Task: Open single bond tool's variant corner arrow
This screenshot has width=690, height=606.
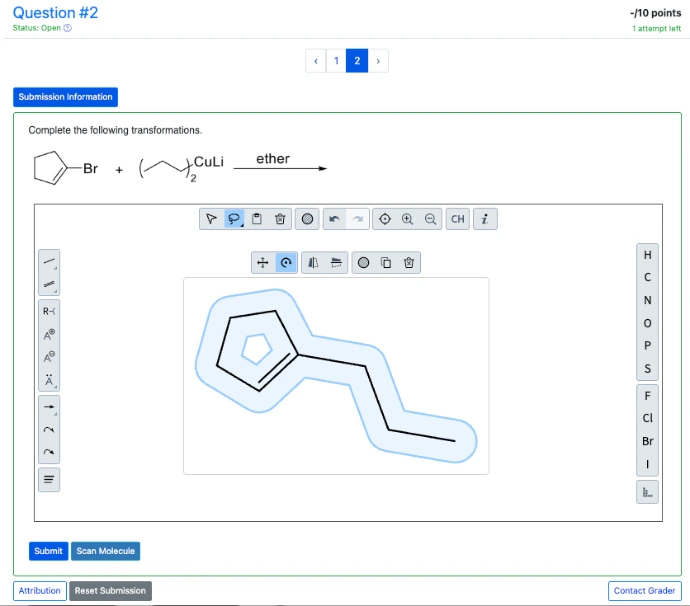Action: (56, 268)
